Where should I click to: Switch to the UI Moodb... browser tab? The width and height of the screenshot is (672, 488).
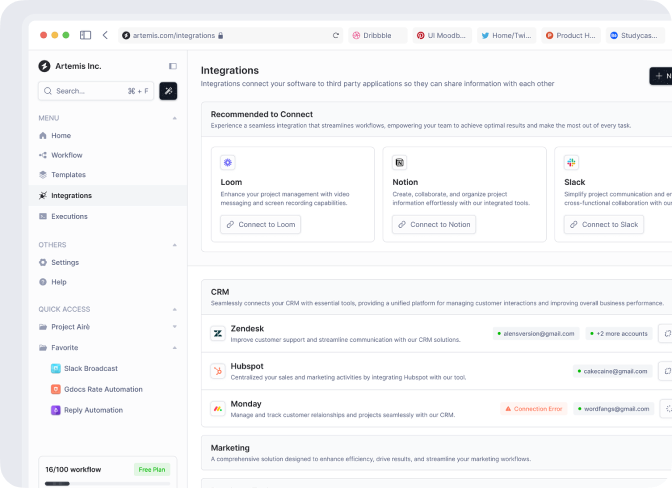tap(442, 35)
